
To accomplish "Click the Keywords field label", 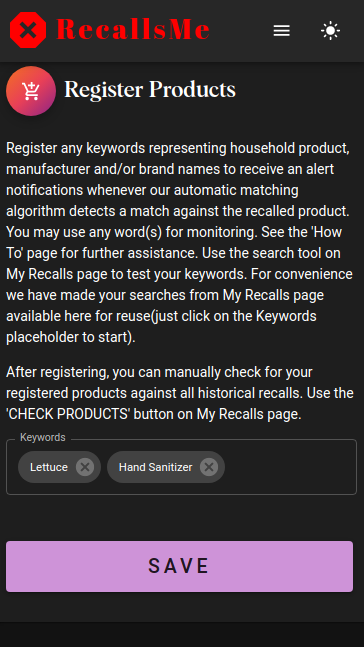I will pyautogui.click(x=43, y=437).
